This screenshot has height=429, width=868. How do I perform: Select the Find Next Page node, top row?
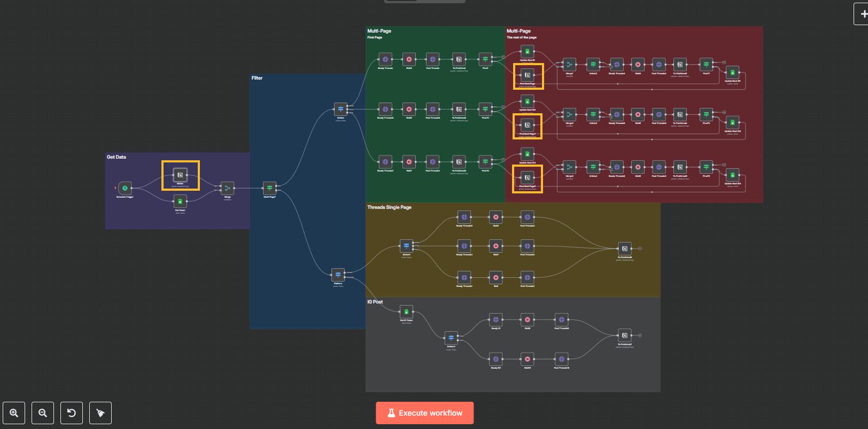click(527, 75)
